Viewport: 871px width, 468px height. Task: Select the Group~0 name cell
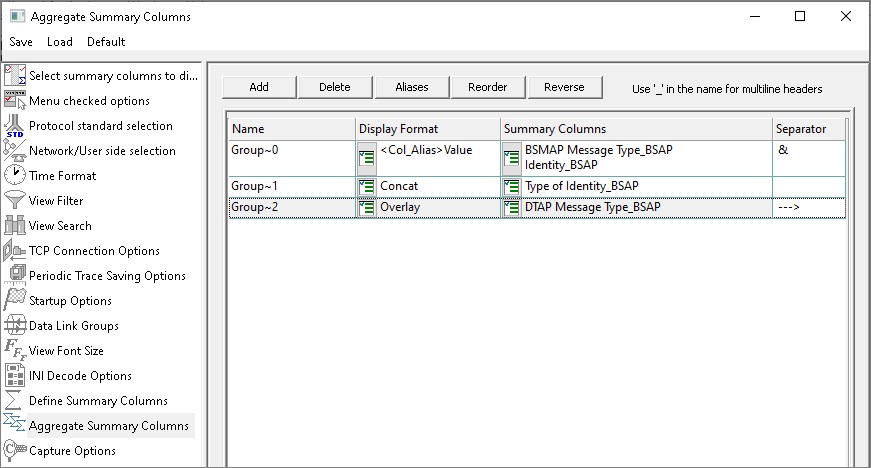[292, 158]
